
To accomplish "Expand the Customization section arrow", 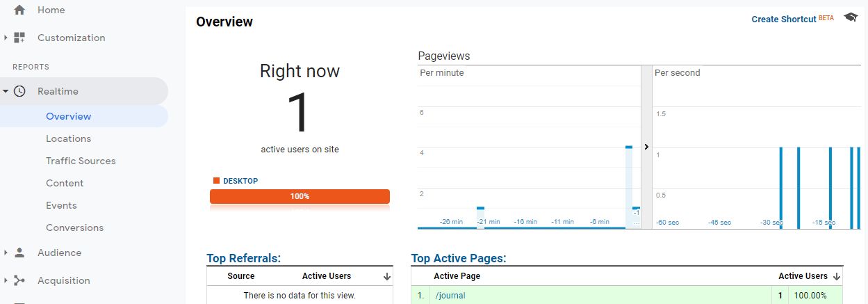I will [x=6, y=38].
